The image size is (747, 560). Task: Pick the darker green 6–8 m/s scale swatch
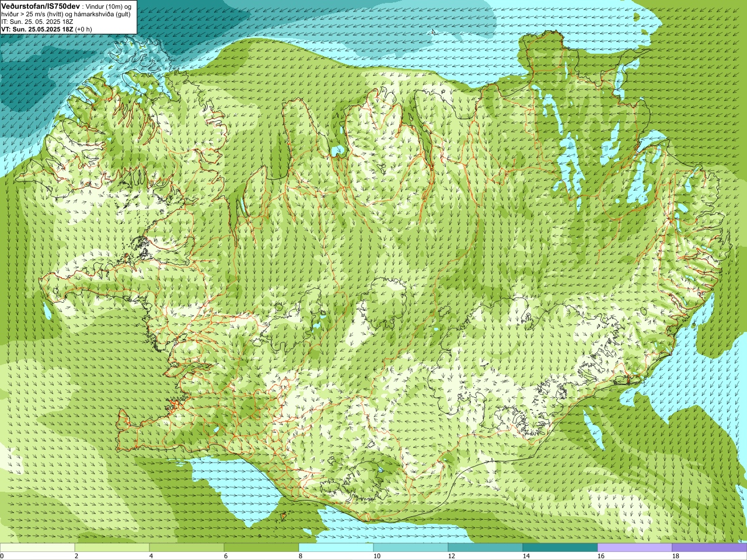pos(261,548)
